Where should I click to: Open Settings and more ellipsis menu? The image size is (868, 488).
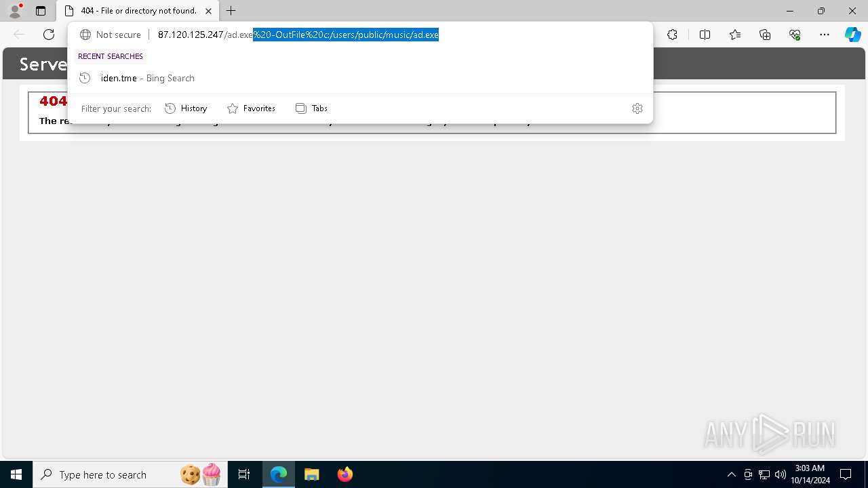(825, 35)
